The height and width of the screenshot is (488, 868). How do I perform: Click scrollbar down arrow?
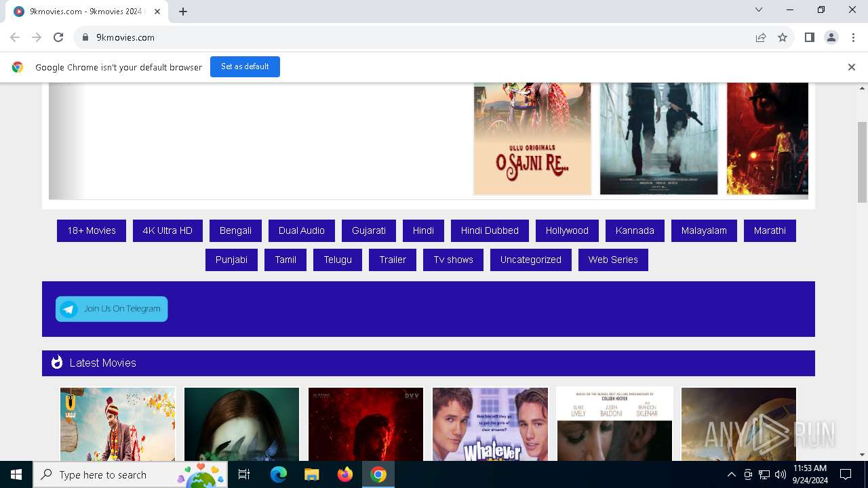tap(862, 455)
